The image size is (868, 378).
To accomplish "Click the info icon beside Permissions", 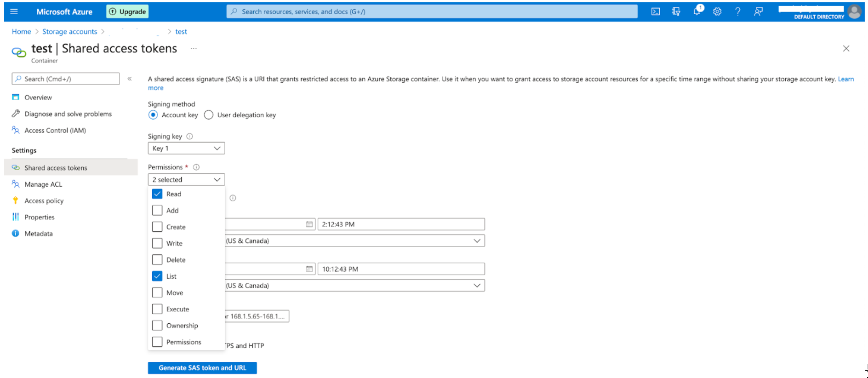I will [x=196, y=167].
